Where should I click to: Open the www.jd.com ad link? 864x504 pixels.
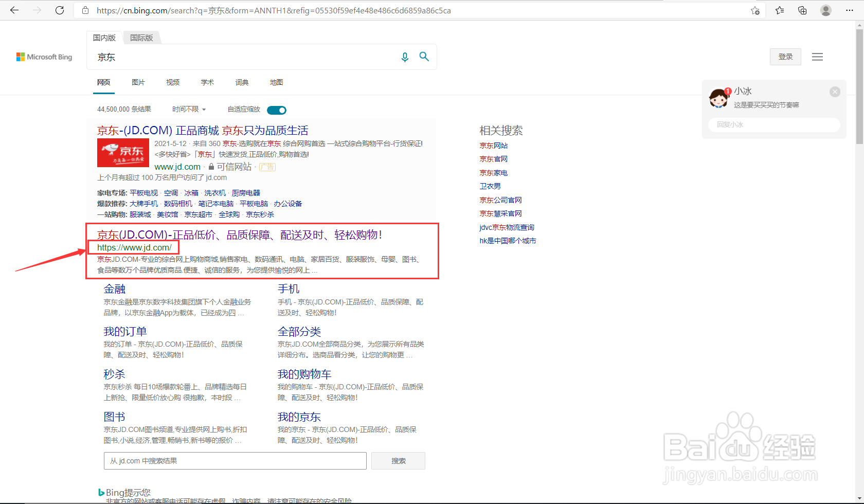[x=177, y=167]
